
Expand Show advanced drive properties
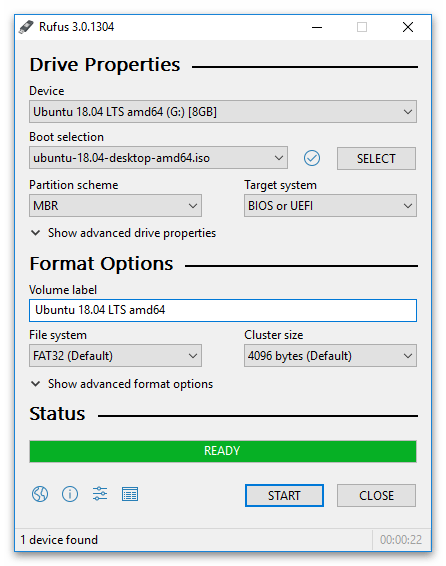coord(123,233)
